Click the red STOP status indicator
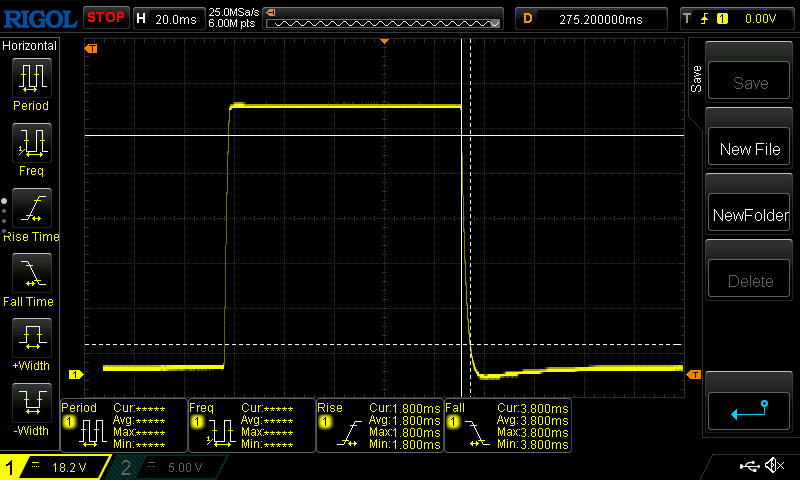Screen dimensions: 800x480 tap(105, 17)
